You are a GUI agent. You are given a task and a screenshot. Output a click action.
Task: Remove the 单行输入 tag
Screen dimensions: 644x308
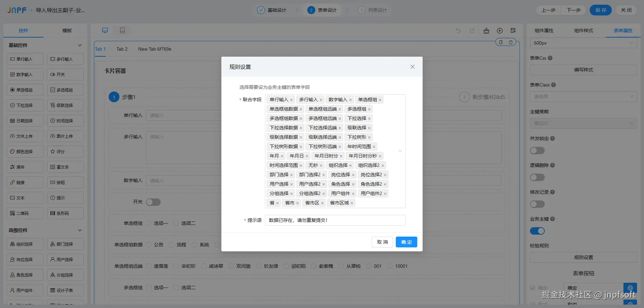coord(291,100)
